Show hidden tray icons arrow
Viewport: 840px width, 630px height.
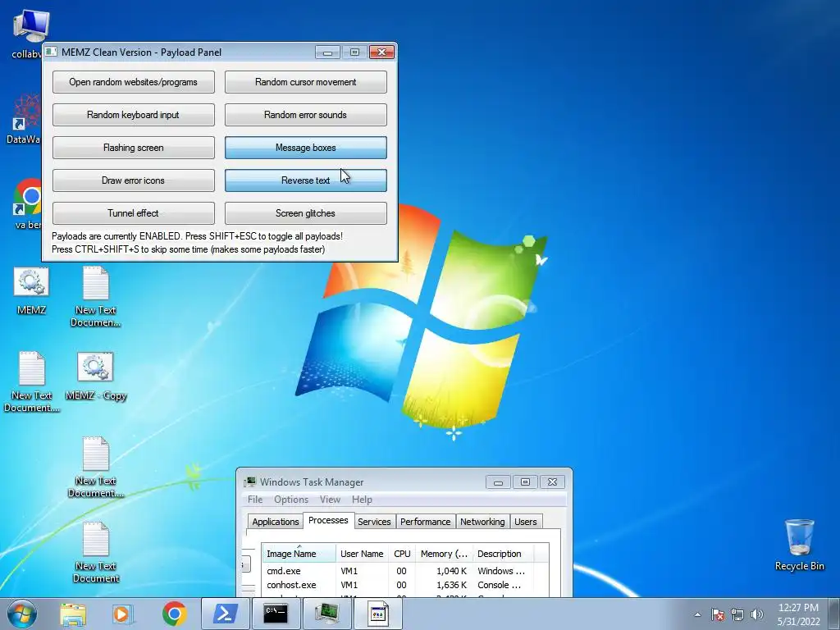point(697,614)
